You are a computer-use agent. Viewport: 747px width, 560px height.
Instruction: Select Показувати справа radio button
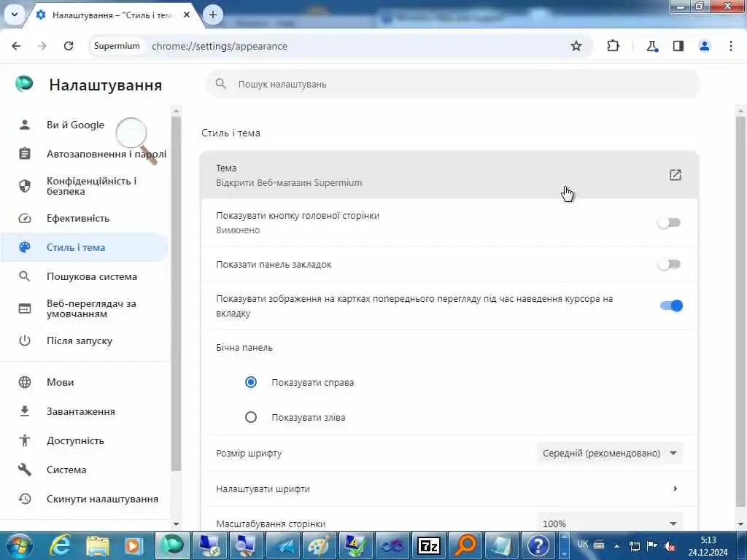[251, 382]
